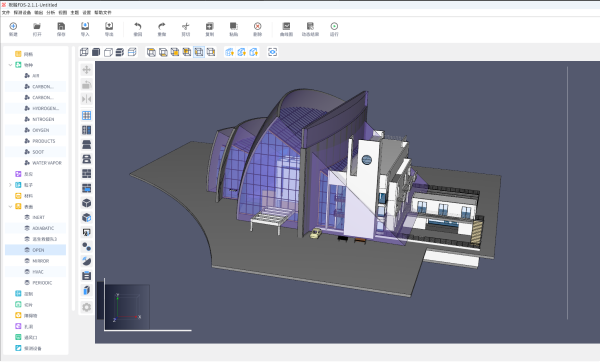Click the two-dots particle tool
600x362 pixels.
(x=86, y=247)
